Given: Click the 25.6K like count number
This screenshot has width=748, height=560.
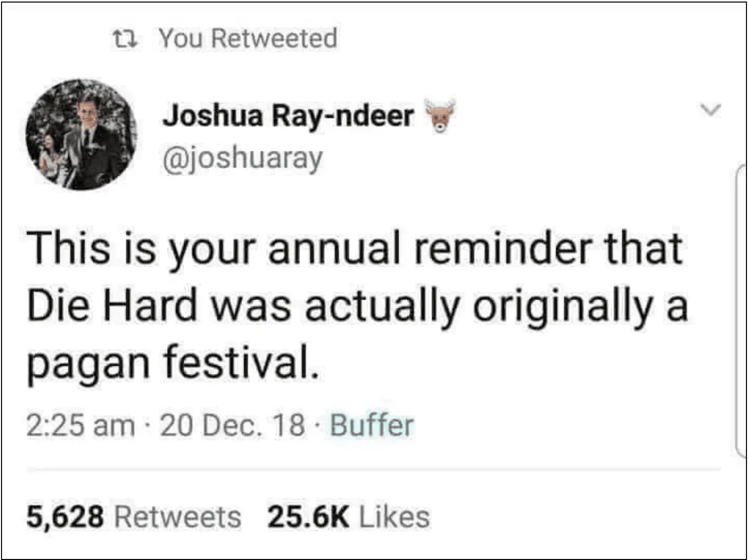Looking at the screenshot, I should 308,516.
